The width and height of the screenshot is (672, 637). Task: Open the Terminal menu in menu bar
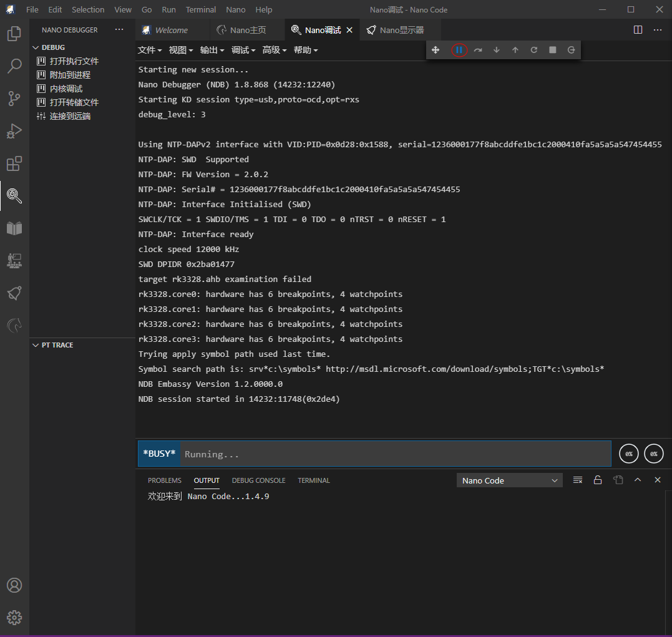(200, 9)
